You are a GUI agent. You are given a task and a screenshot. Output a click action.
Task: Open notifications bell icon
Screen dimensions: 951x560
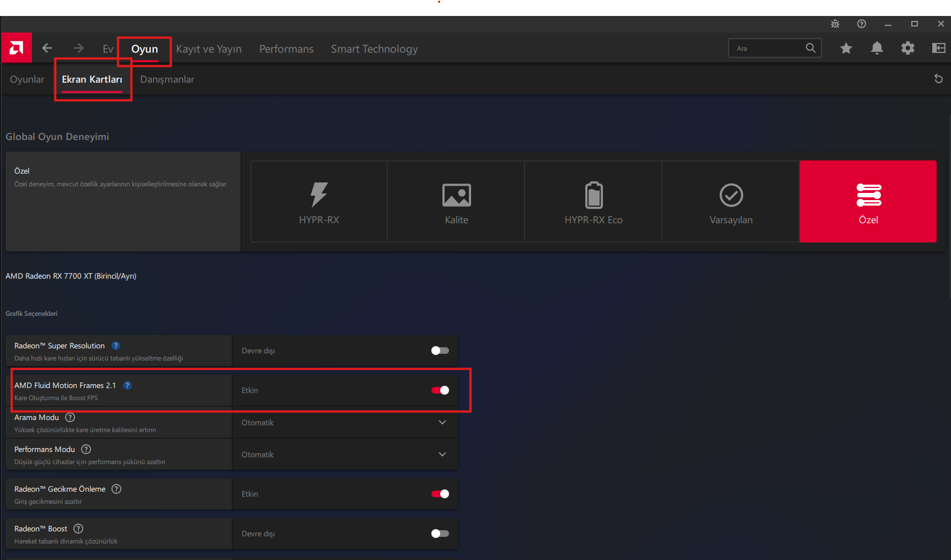click(x=877, y=49)
